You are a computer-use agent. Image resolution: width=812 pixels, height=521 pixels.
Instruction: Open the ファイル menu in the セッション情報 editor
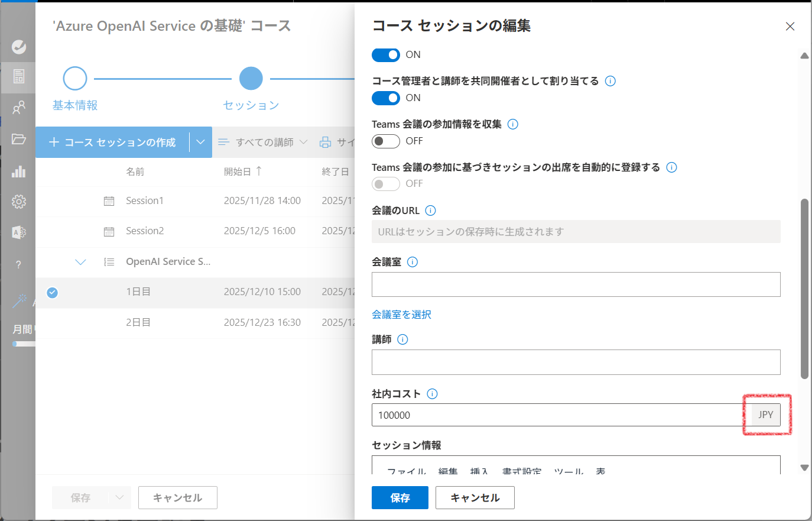407,471
